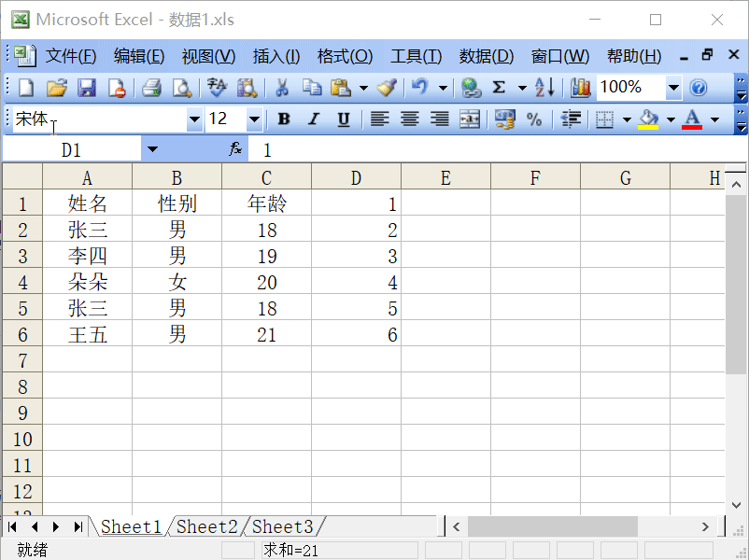Toggle underline formatting
The image size is (749, 560).
[343, 119]
